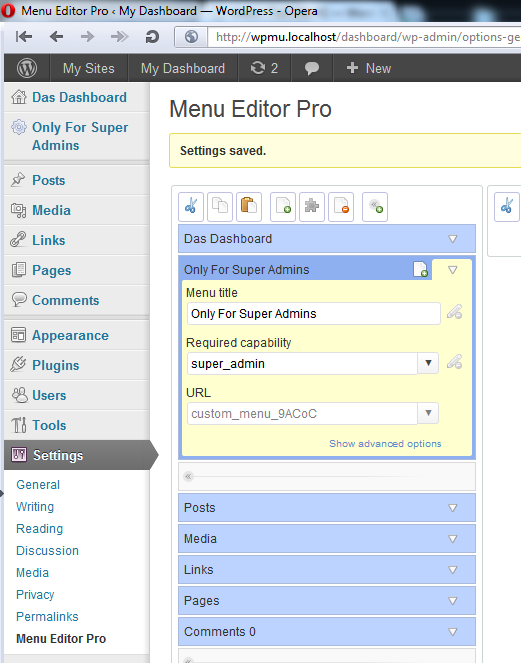Reload the page with Opera reload button
The height and width of the screenshot is (663, 521).
[x=152, y=37]
